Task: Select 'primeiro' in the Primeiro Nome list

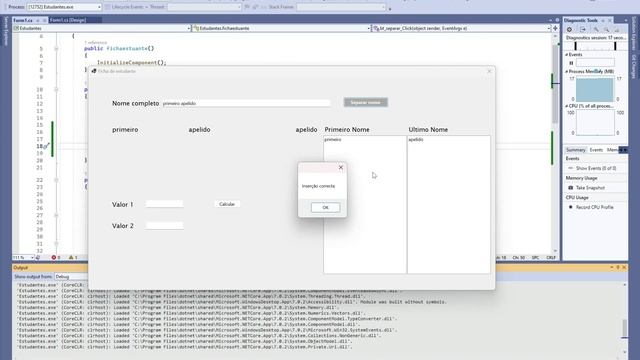Action: [x=333, y=140]
